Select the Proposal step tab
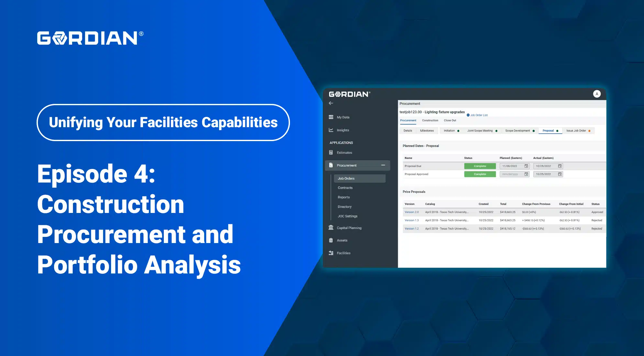The width and height of the screenshot is (644, 356). coord(550,131)
